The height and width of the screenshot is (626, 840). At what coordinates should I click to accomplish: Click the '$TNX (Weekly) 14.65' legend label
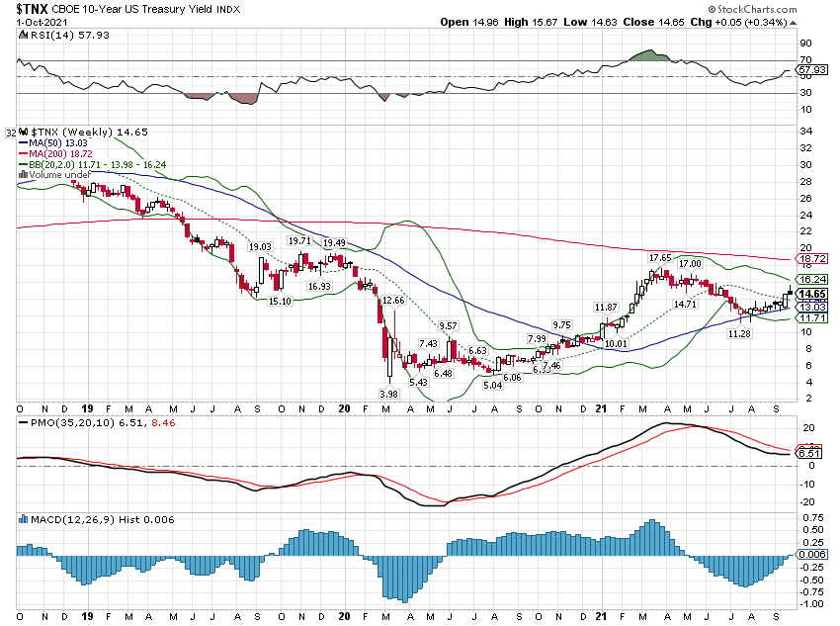coord(89,132)
